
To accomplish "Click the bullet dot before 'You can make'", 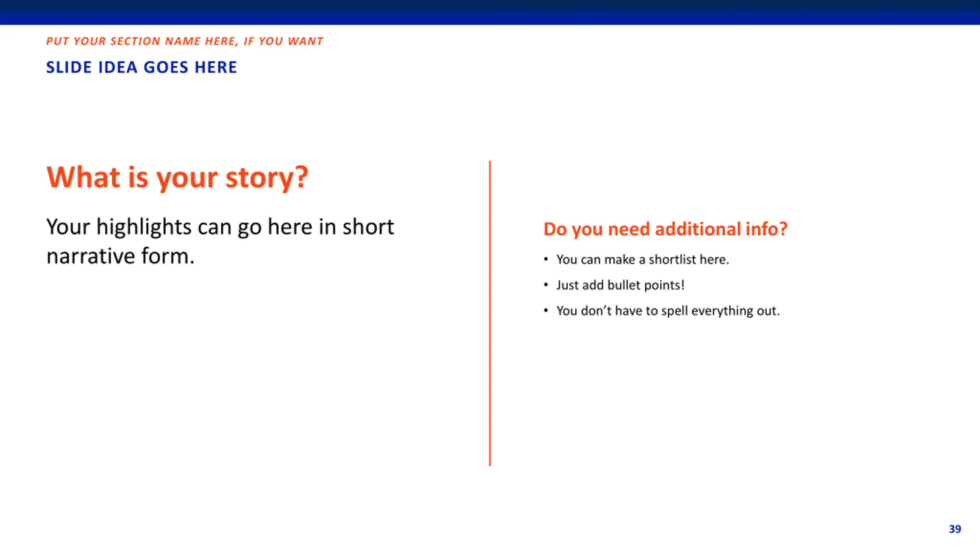I will [x=546, y=259].
